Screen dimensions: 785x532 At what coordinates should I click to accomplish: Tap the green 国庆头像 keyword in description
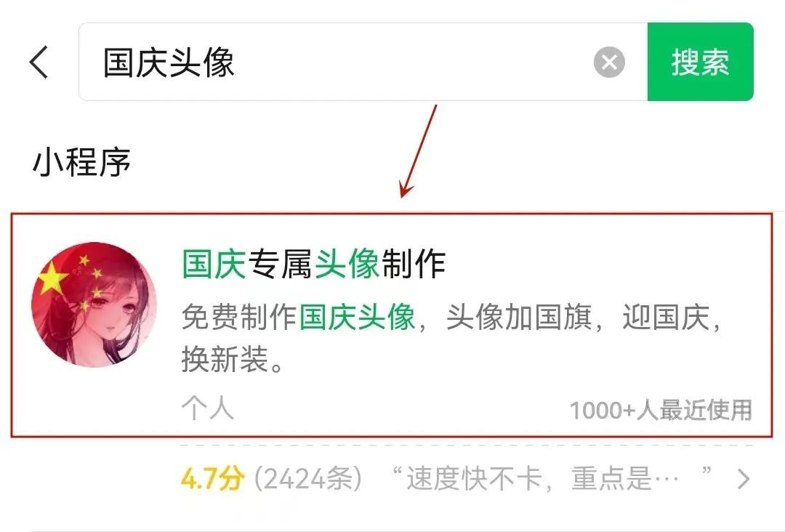click(357, 317)
